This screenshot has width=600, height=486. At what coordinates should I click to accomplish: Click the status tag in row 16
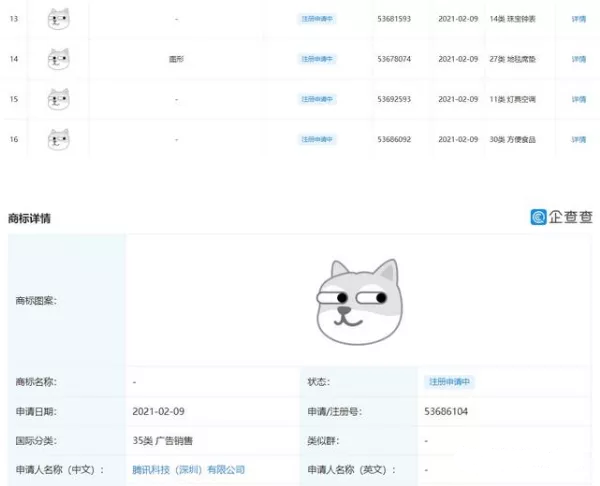317,139
